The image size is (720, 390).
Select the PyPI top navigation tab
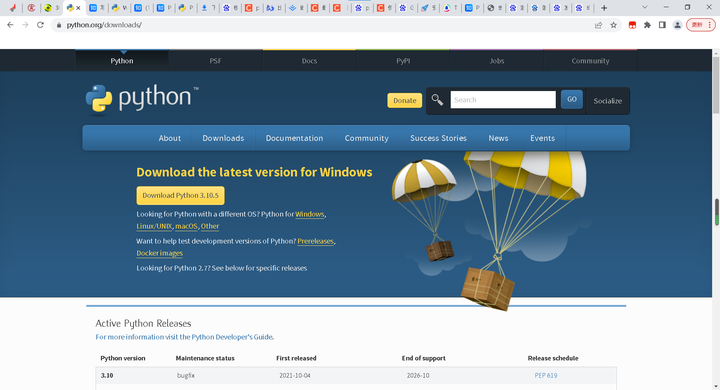403,61
